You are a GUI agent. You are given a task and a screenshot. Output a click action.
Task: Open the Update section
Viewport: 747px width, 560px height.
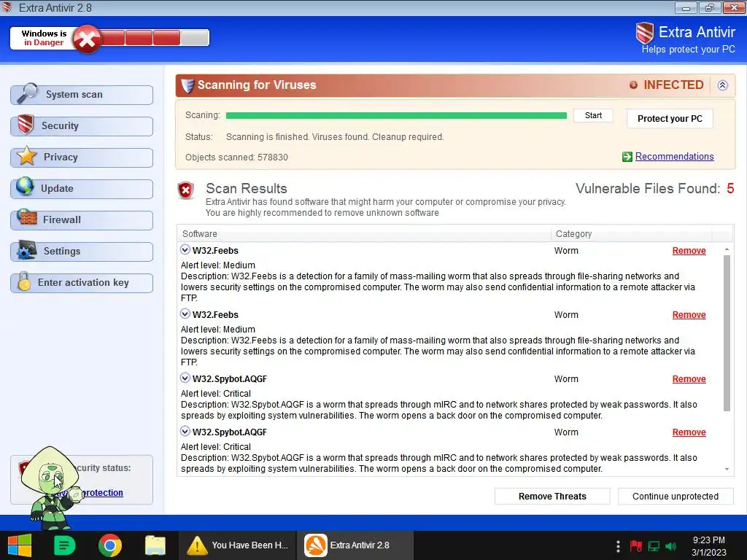coord(82,189)
